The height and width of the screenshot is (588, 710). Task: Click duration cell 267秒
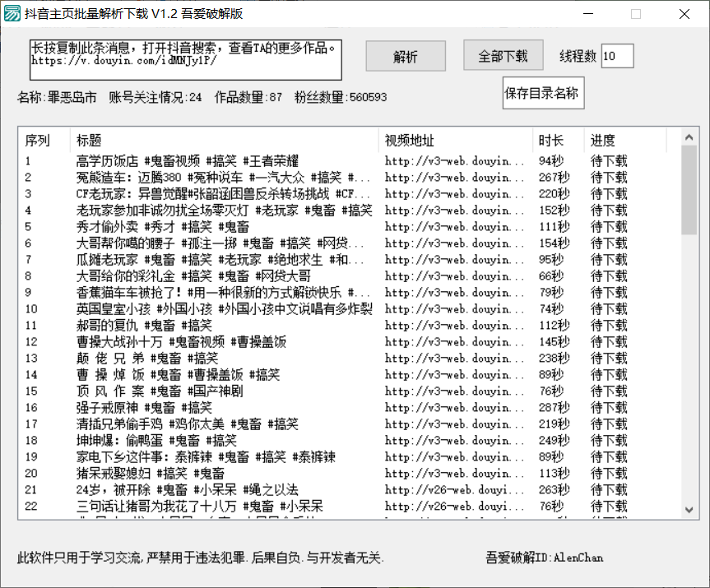coord(554,178)
